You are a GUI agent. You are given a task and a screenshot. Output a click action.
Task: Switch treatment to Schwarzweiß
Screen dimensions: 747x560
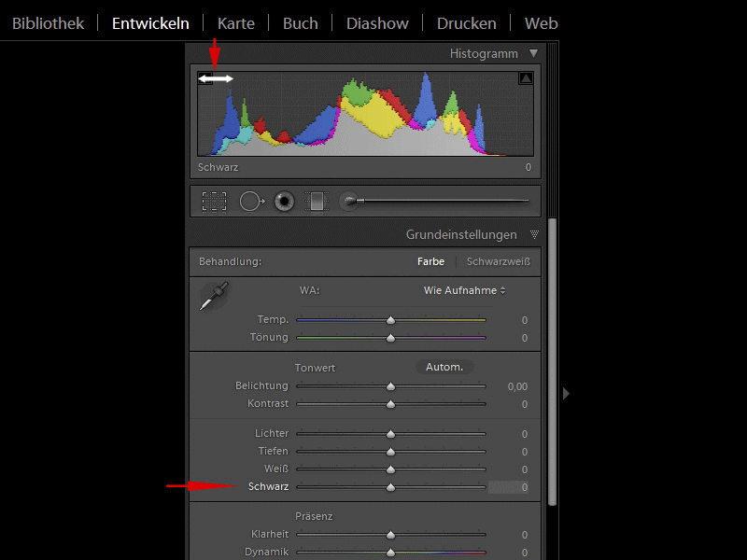pos(498,261)
